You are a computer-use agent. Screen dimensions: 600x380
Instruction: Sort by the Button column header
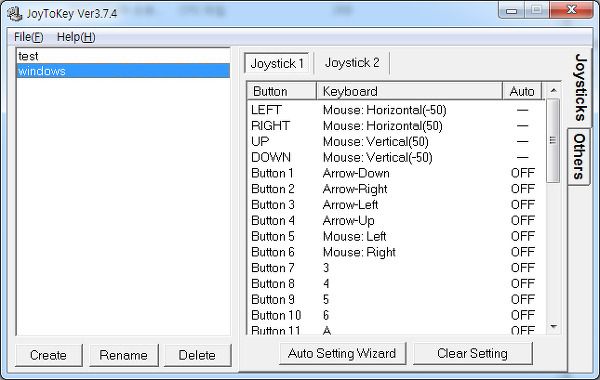pyautogui.click(x=282, y=91)
